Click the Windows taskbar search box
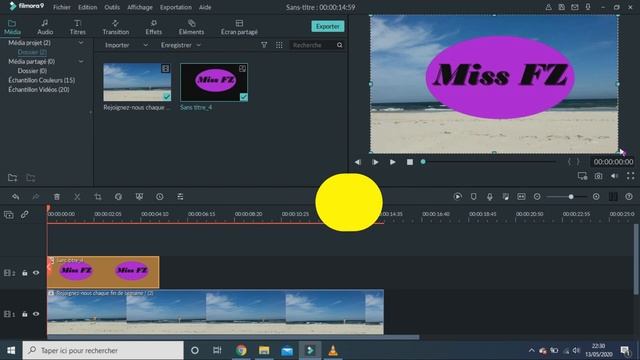The image size is (640, 360). [103, 350]
